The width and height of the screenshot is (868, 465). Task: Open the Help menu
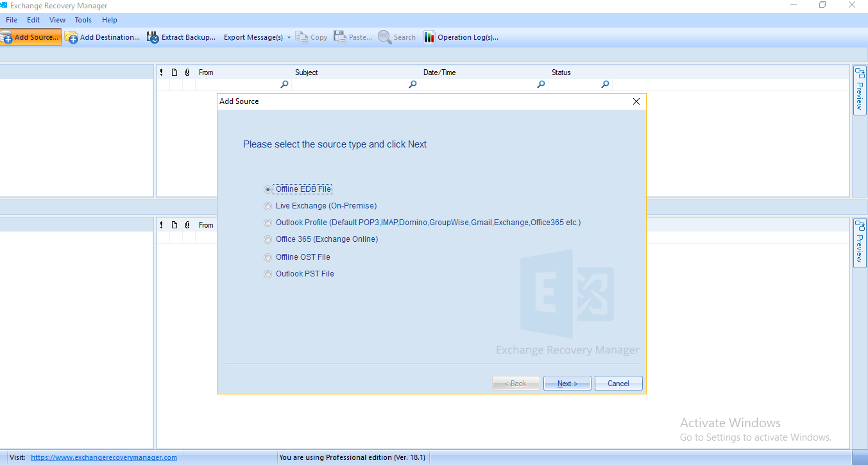[x=110, y=20]
